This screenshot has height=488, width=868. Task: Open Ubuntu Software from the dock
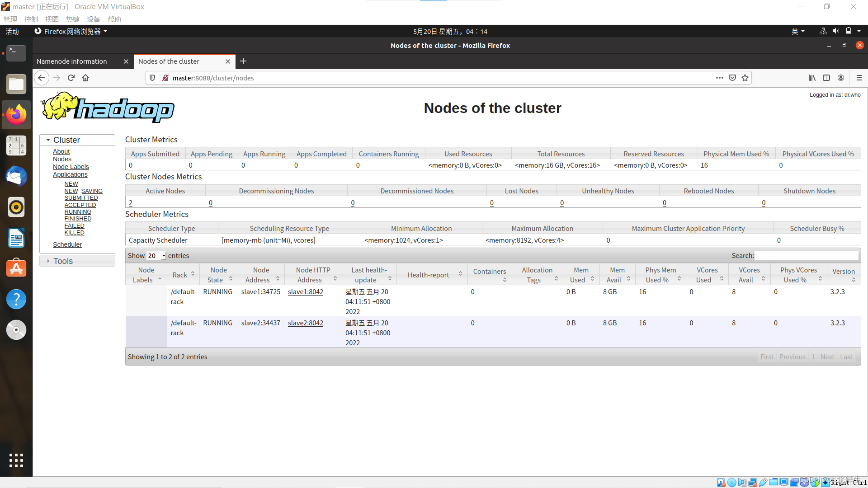tap(16, 268)
